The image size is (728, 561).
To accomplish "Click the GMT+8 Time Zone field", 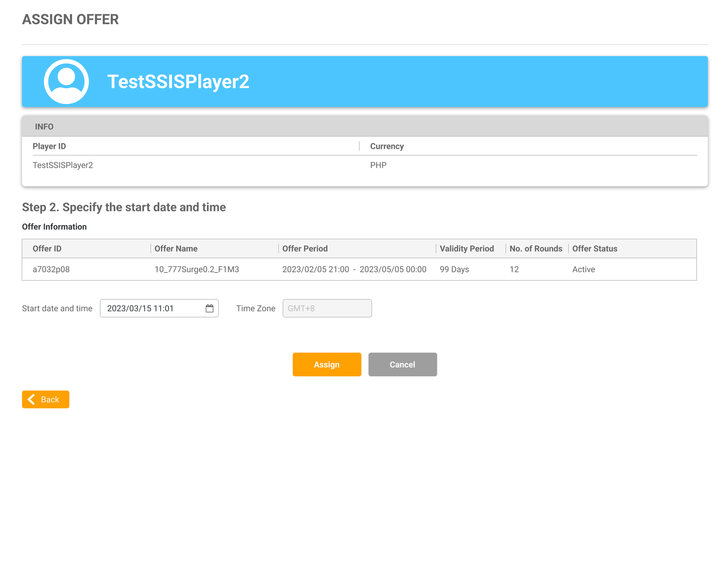I will 327,308.
